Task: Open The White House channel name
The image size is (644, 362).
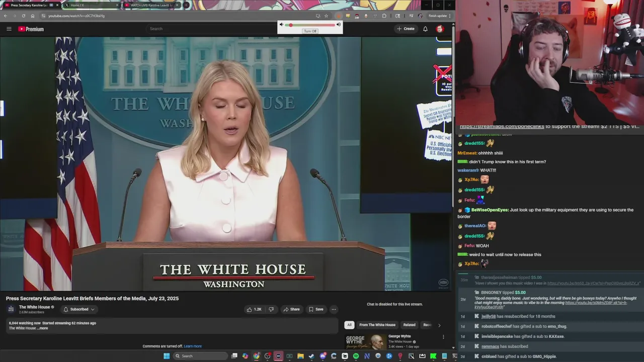Action: click(34, 307)
